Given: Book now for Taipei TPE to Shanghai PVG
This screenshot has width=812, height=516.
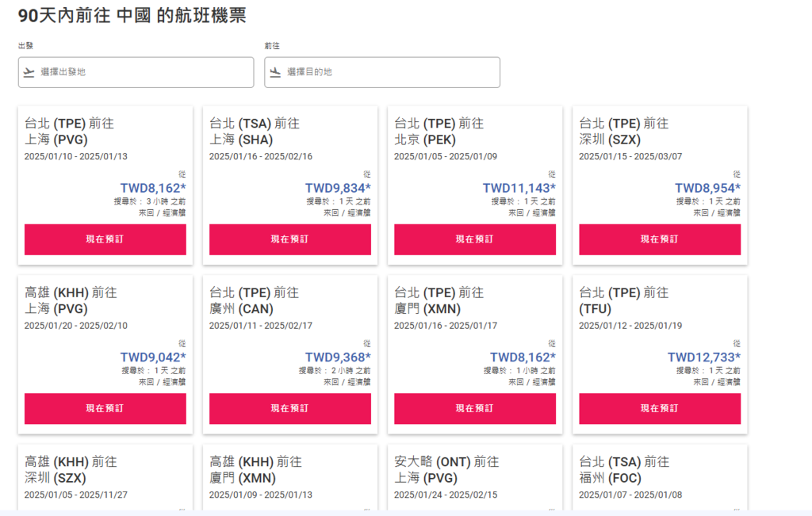Looking at the screenshot, I should click(x=105, y=239).
